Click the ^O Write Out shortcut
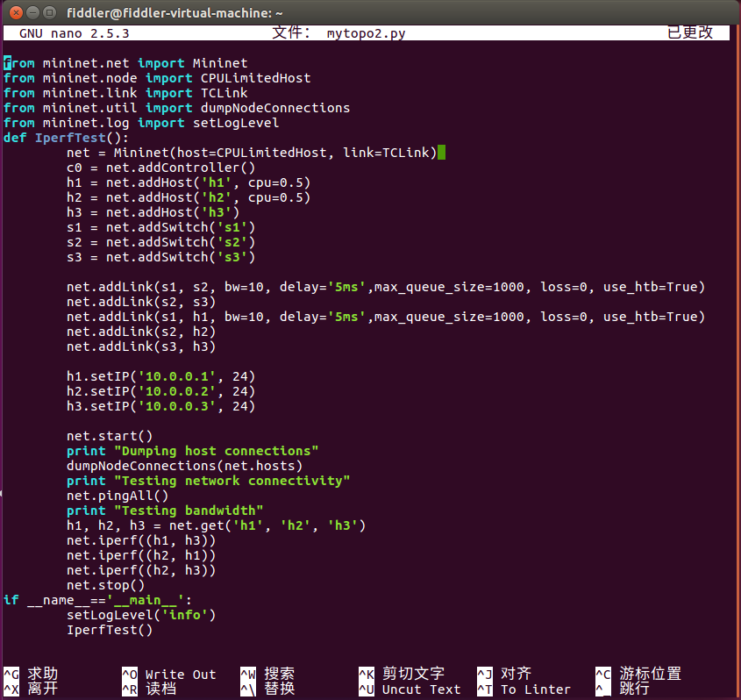Screen dimensions: 741x700 coord(168,674)
